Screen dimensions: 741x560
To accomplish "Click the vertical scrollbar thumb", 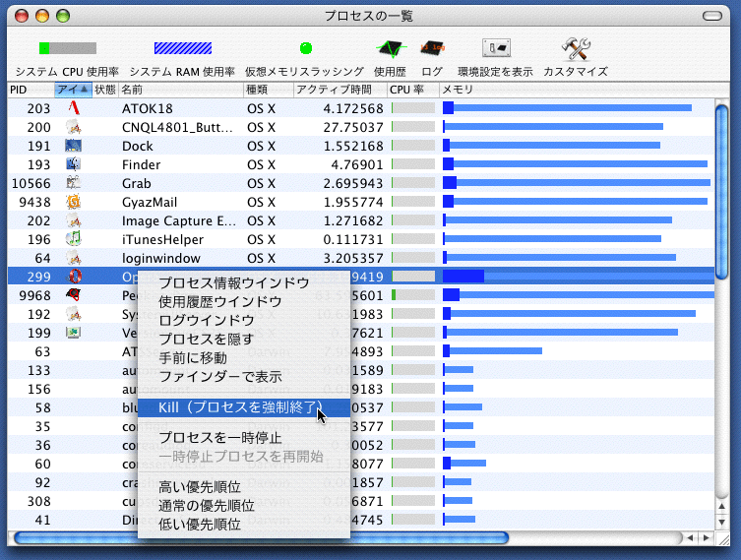I will click(x=721, y=192).
